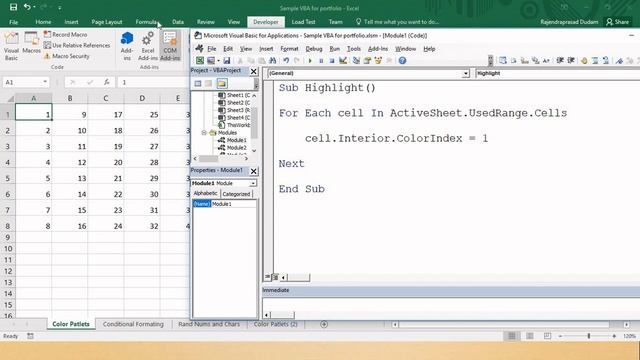
Task: Switch to Excel Developer ribbon tab
Action: pyautogui.click(x=266, y=22)
